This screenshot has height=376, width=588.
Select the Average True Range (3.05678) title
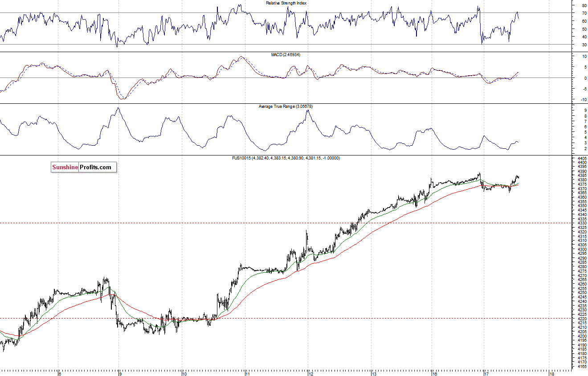tap(286, 106)
